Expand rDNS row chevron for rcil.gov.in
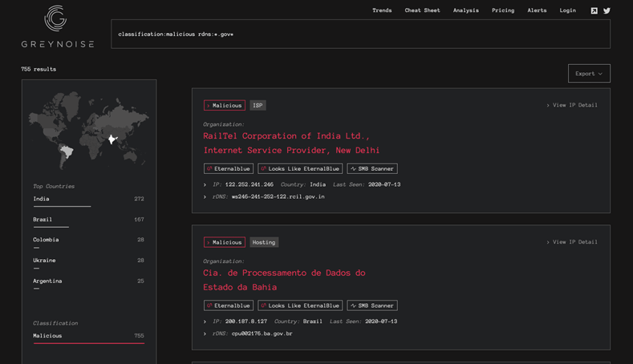Viewport: 633px width, 364px height. click(205, 197)
